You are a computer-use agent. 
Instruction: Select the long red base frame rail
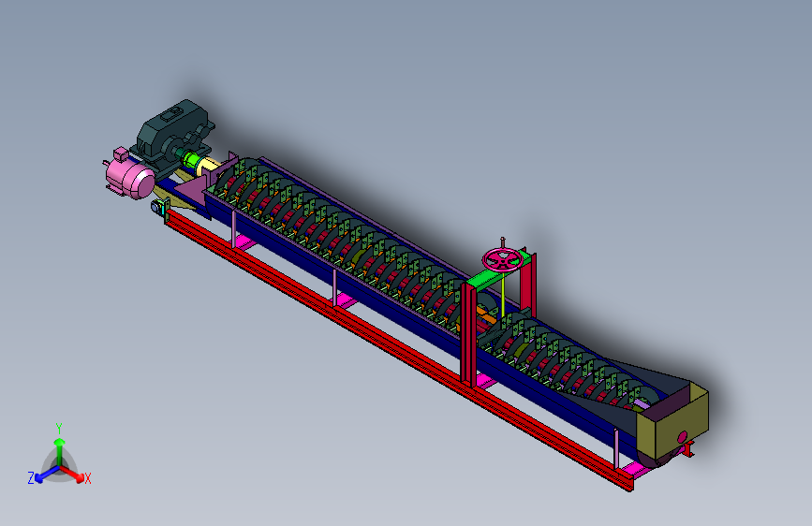(399, 348)
